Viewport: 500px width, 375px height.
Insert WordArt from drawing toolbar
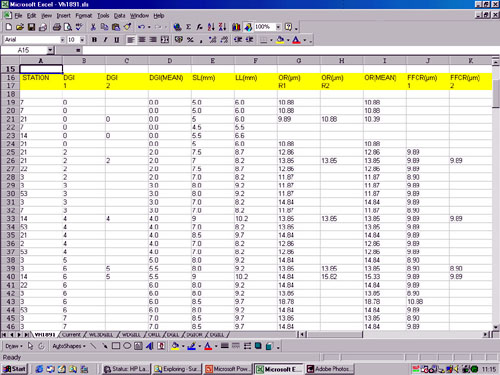click(150, 346)
